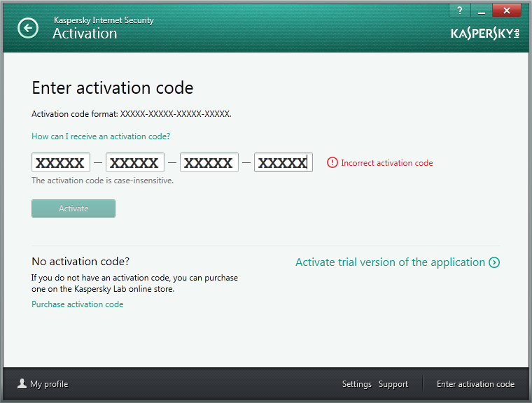The width and height of the screenshot is (532, 403).
Task: Open help via the question mark button
Action: tap(459, 10)
